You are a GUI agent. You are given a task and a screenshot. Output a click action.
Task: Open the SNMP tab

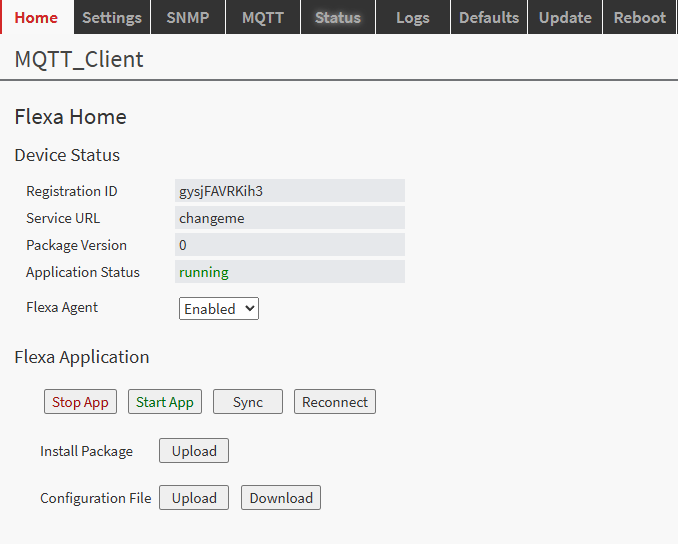pyautogui.click(x=188, y=18)
